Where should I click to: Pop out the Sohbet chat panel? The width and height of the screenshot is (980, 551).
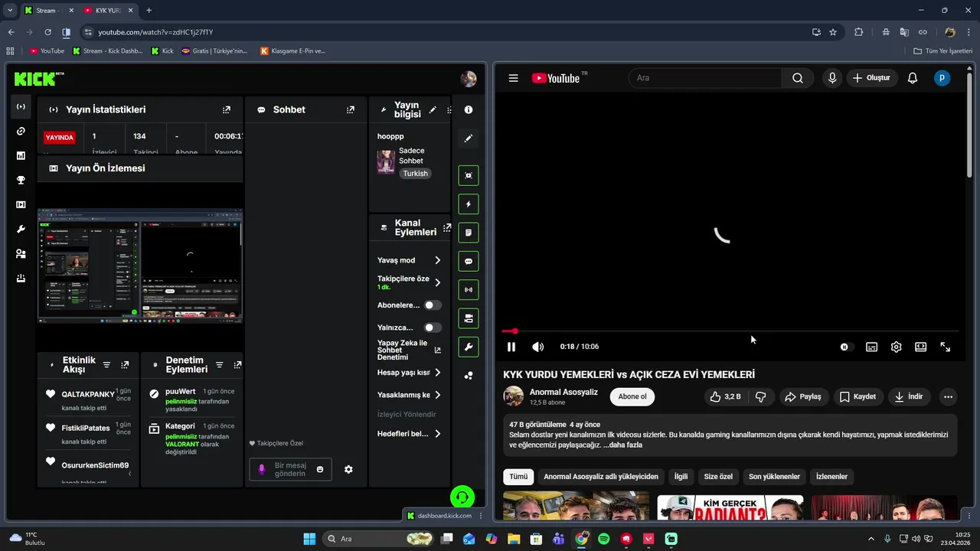coord(351,109)
